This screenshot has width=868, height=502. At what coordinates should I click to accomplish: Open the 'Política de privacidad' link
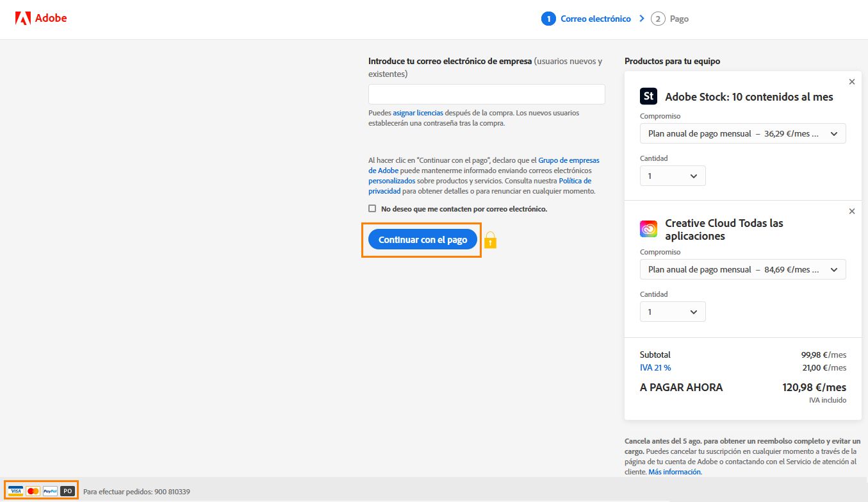coord(480,186)
